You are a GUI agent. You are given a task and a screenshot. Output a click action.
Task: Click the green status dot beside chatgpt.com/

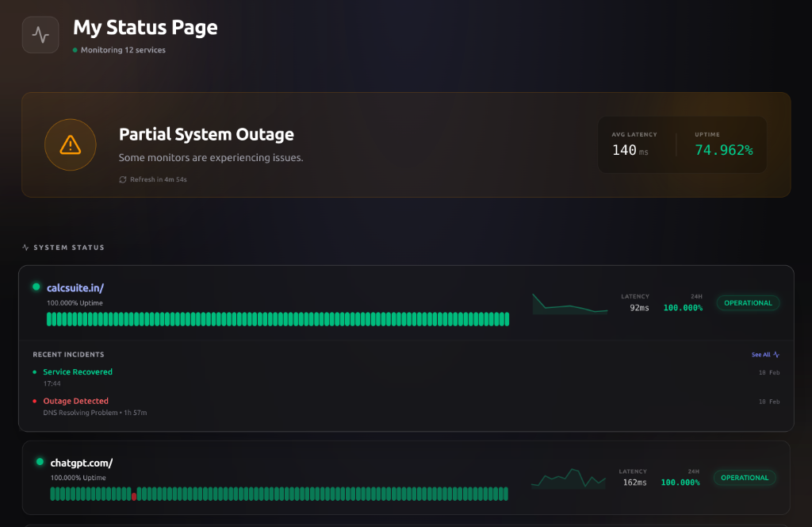(40, 462)
